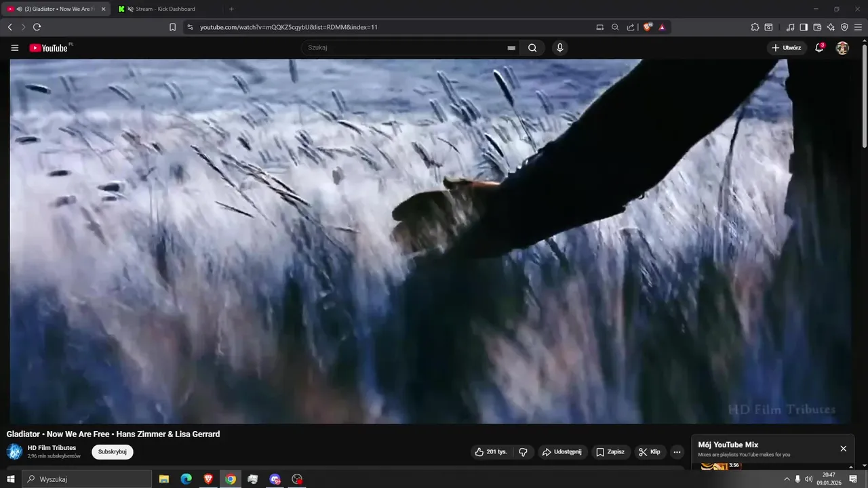This screenshot has width=868, height=488.
Task: Open File Explorer from taskbar
Action: (164, 479)
